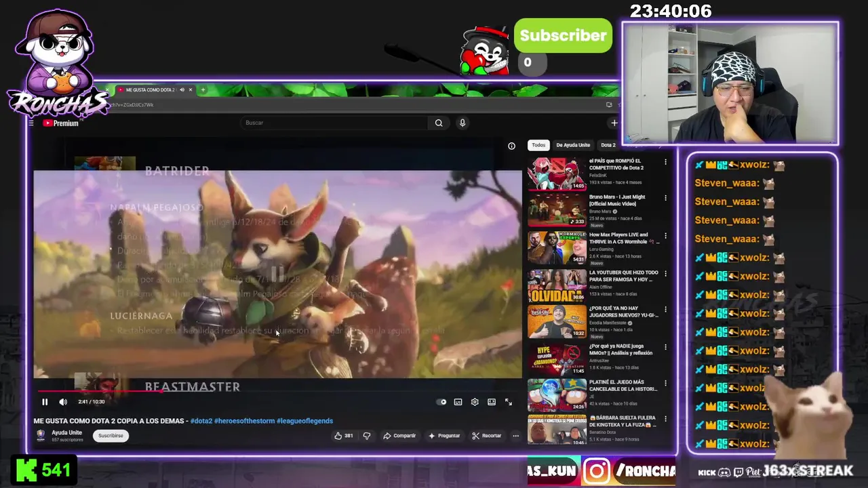The image size is (868, 488).
Task: Like the video with the thumbs up
Action: (343, 436)
